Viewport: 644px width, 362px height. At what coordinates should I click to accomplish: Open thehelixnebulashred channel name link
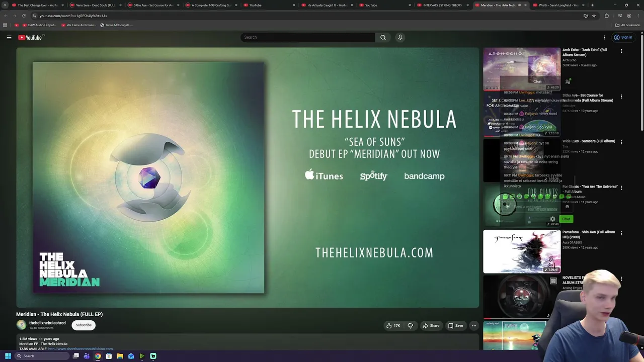tap(47, 323)
